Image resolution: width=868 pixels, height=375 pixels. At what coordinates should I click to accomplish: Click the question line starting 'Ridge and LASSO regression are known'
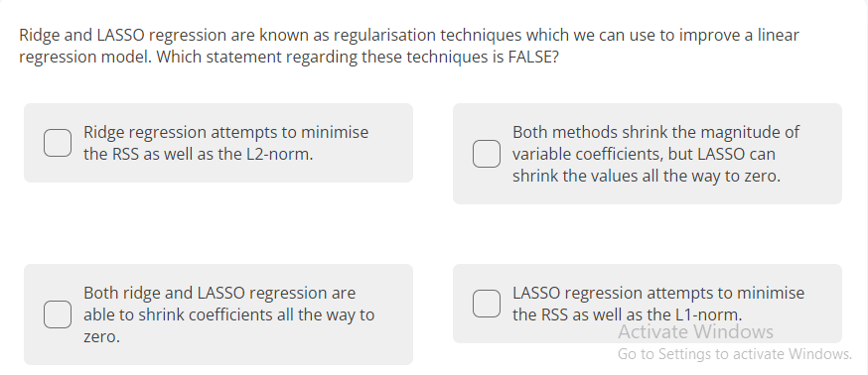click(x=409, y=36)
